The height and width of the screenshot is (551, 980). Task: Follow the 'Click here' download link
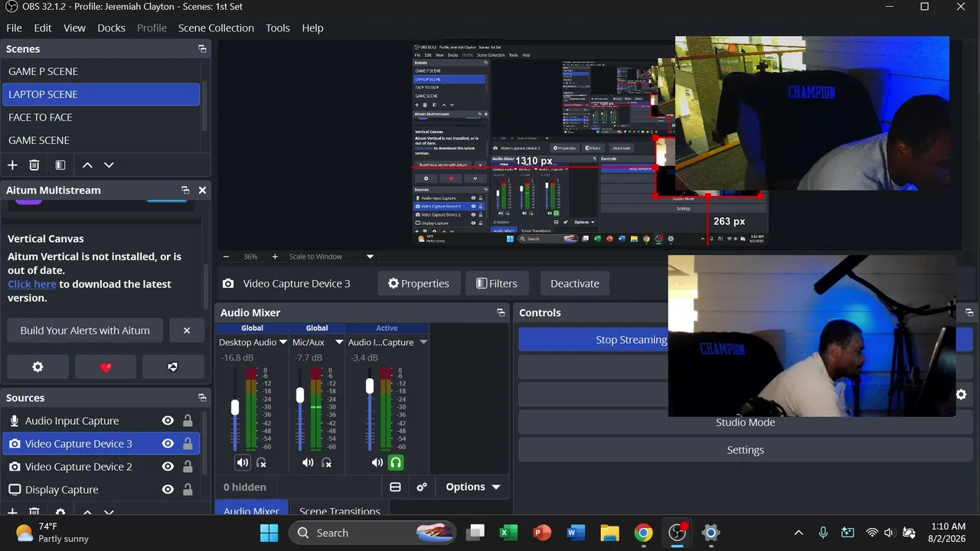(x=32, y=284)
